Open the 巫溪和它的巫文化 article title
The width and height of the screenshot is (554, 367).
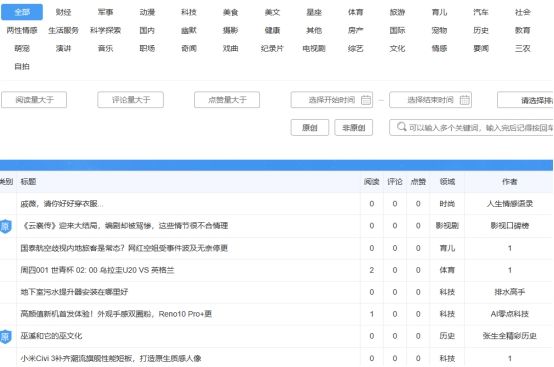coord(51,336)
